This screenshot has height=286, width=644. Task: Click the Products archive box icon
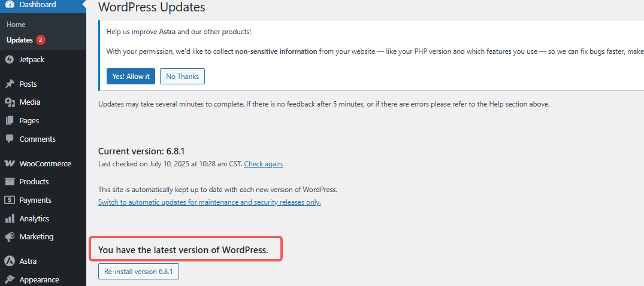(10, 181)
